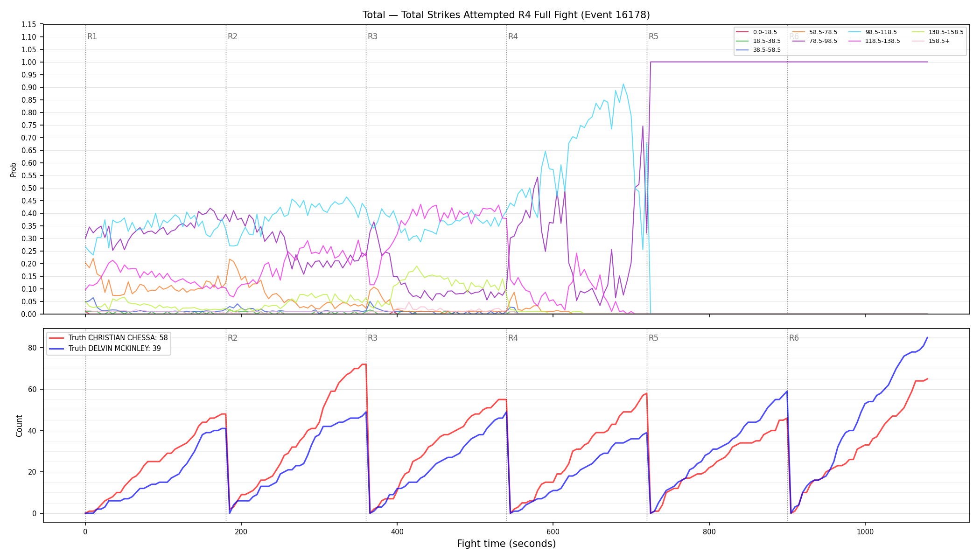Click the 'Fight time (seconds)' axis label

click(506, 544)
